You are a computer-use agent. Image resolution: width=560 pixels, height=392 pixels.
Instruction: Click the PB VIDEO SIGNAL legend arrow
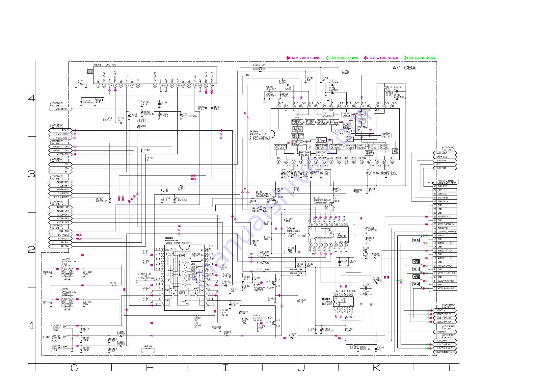pyautogui.click(x=328, y=58)
